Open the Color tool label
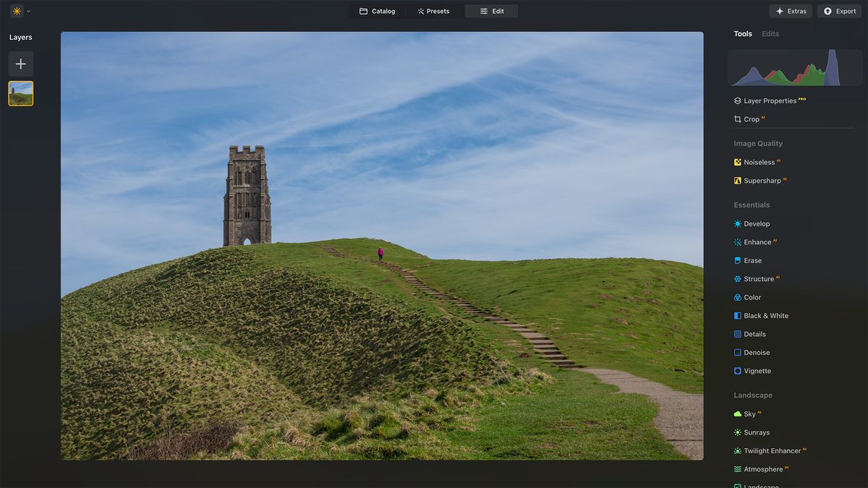Screen dimensions: 868x488 coord(752,297)
